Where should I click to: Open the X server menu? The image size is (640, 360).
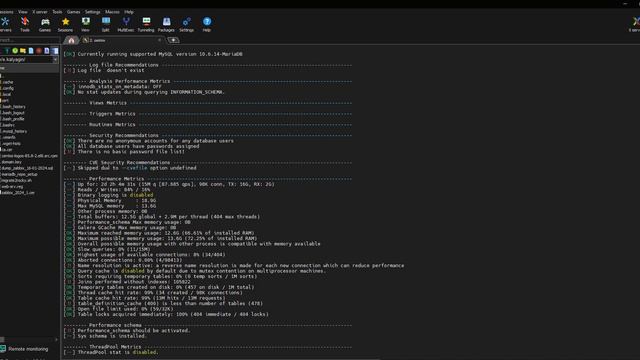[40, 12]
